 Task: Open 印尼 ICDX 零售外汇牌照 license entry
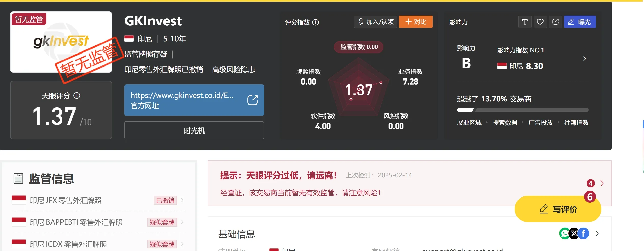pos(98,244)
